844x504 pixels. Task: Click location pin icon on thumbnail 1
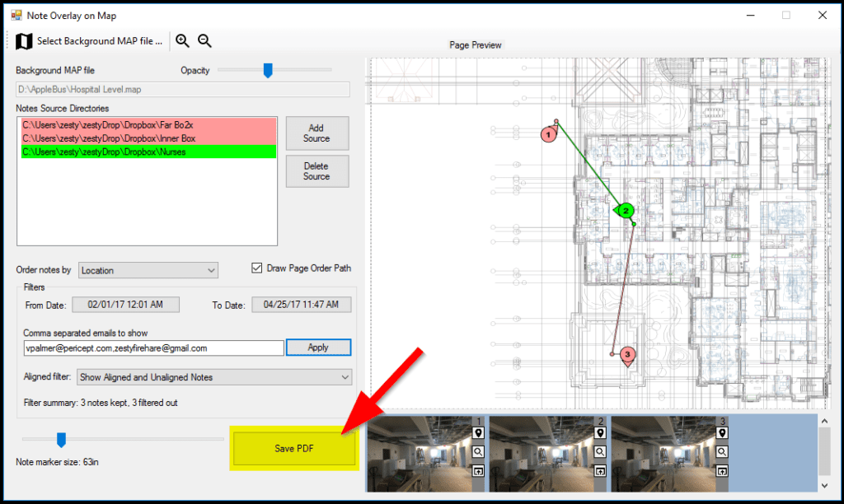pyautogui.click(x=477, y=433)
